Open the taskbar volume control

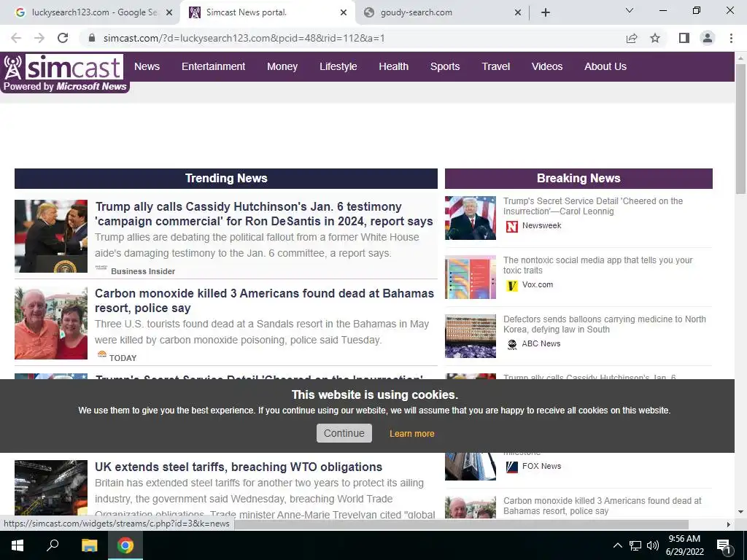point(653,545)
